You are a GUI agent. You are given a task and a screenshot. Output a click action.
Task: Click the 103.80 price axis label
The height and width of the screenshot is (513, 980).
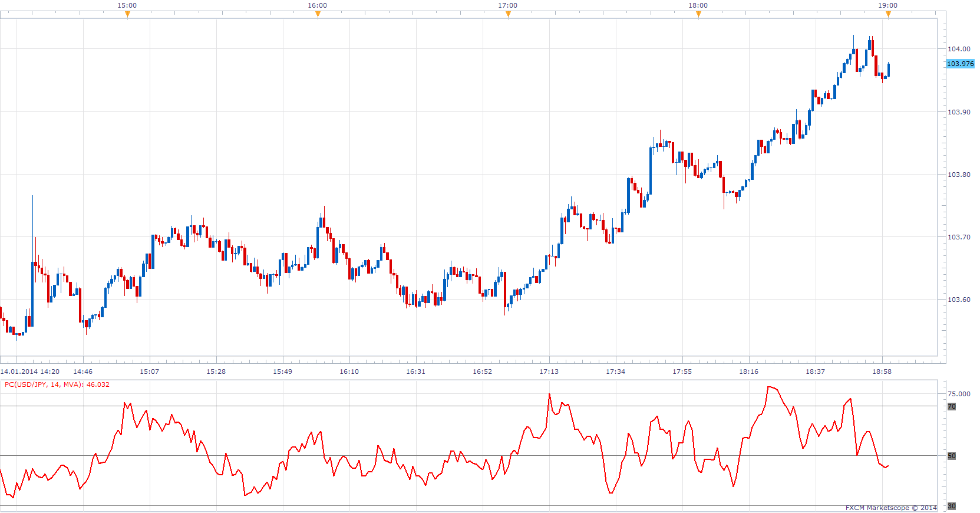click(959, 175)
